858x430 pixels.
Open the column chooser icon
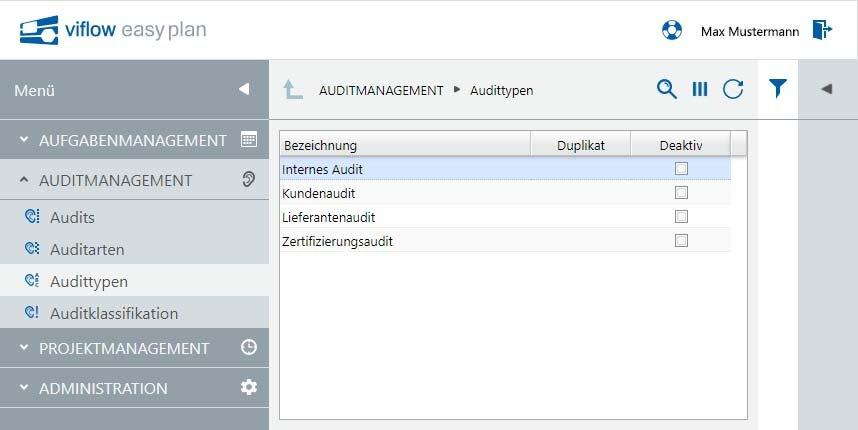pyautogui.click(x=700, y=89)
